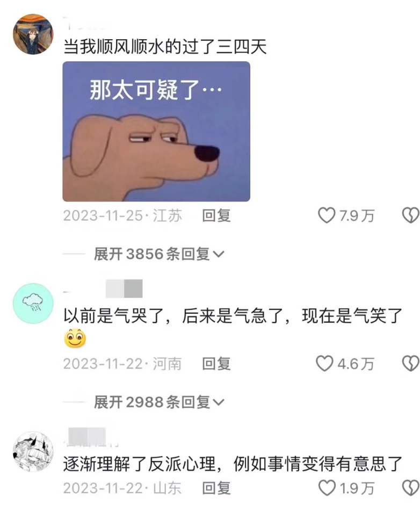Screen dimensions: 420x505
Task: Click chevron next to 3856条回复
Action: (x=219, y=255)
